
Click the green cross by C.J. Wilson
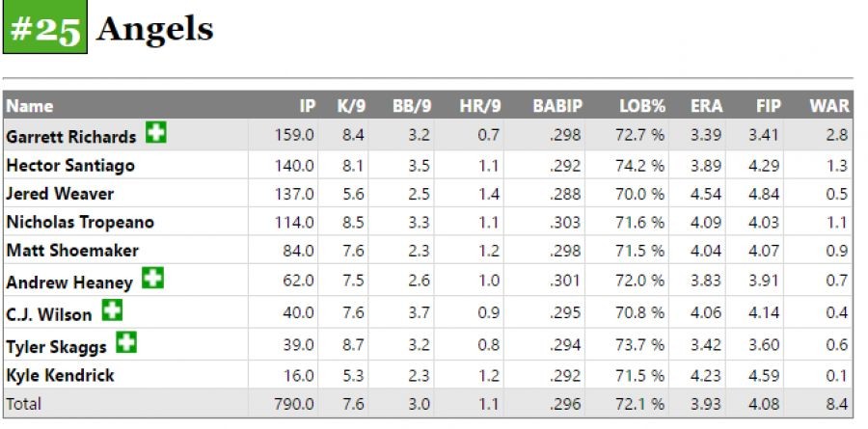tap(112, 310)
